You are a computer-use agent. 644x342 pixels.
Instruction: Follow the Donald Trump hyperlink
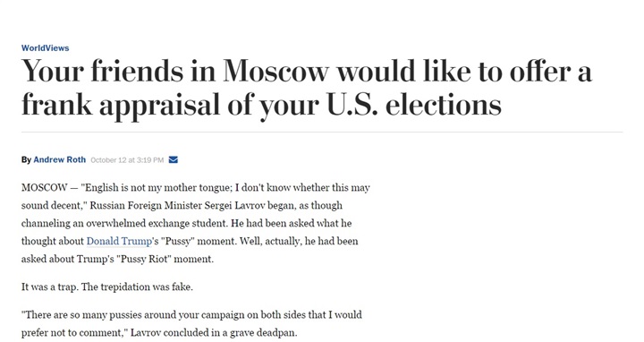click(x=119, y=241)
